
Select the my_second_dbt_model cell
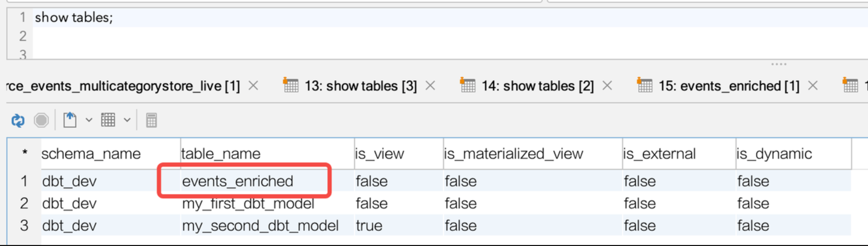pos(260,226)
